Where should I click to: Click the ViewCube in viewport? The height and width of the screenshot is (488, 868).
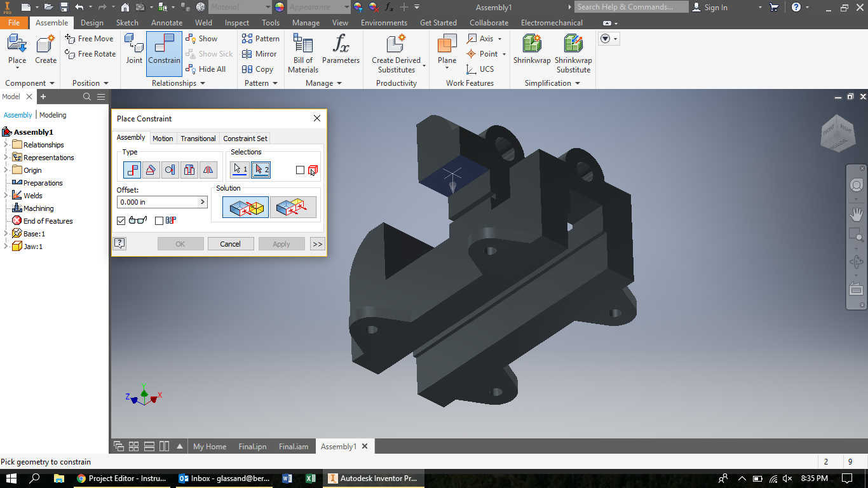[x=837, y=133]
